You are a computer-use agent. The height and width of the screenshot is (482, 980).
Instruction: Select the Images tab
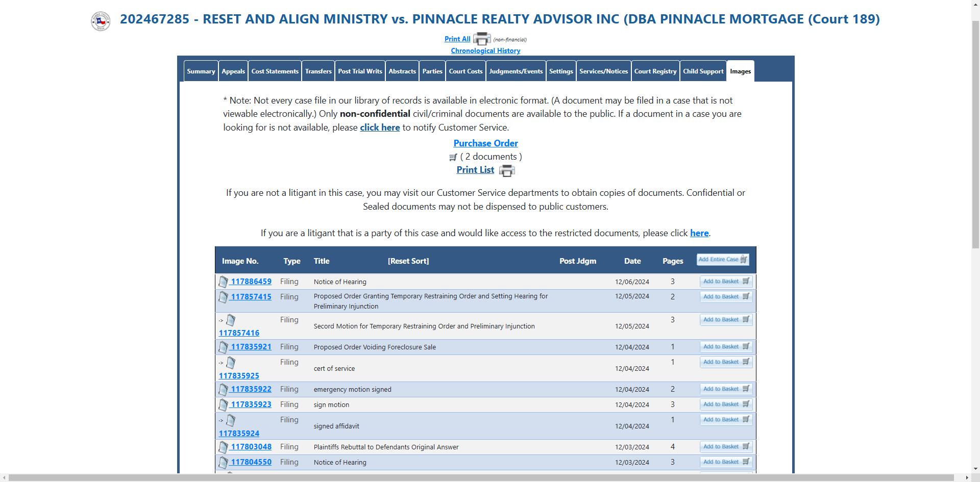pyautogui.click(x=740, y=71)
